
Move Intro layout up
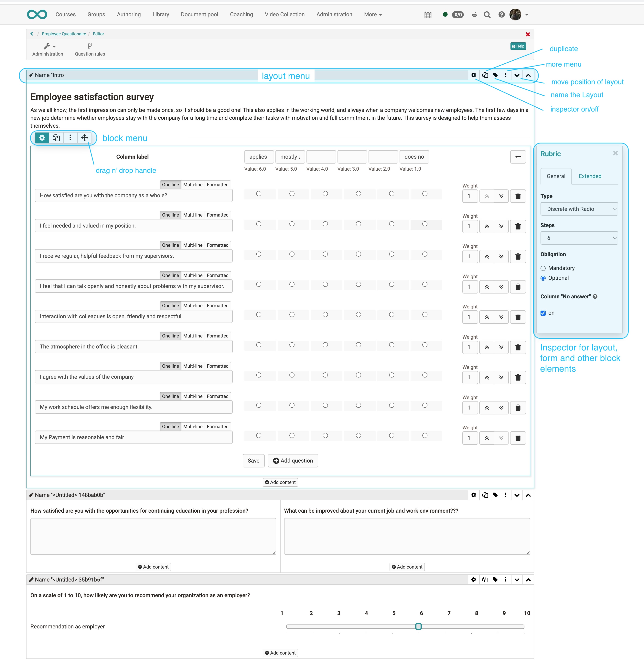(x=528, y=75)
